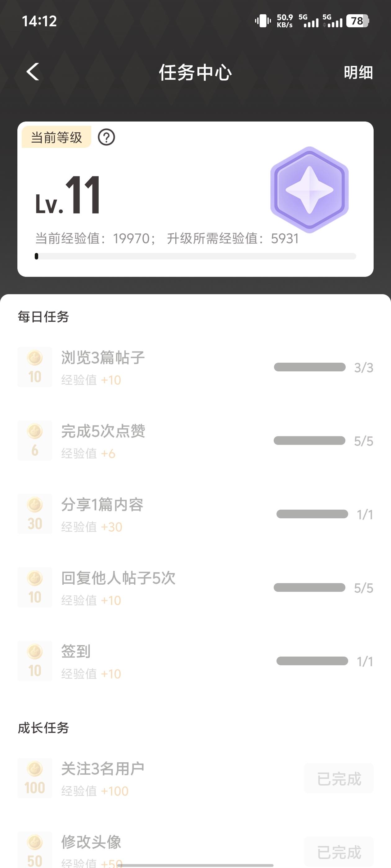Viewport: 391px width, 868px height.
Task: Tap the 成长任务 section header
Action: (43, 728)
